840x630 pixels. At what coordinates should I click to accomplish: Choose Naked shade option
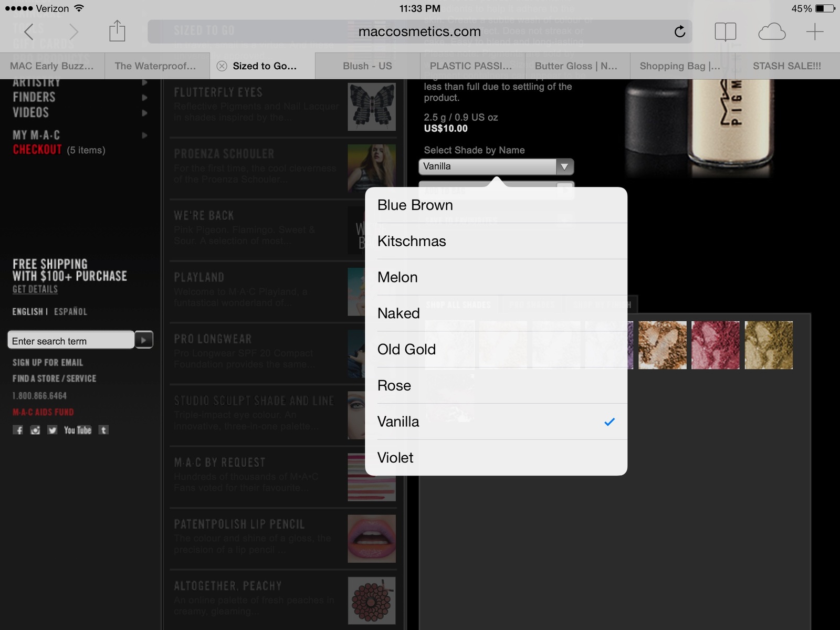(496, 313)
